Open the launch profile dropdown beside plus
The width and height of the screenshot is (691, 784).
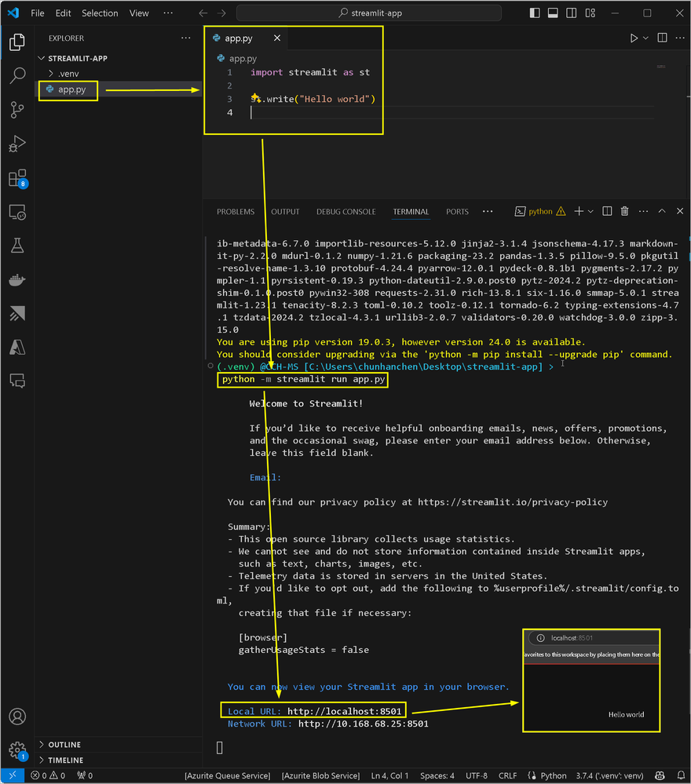(591, 212)
